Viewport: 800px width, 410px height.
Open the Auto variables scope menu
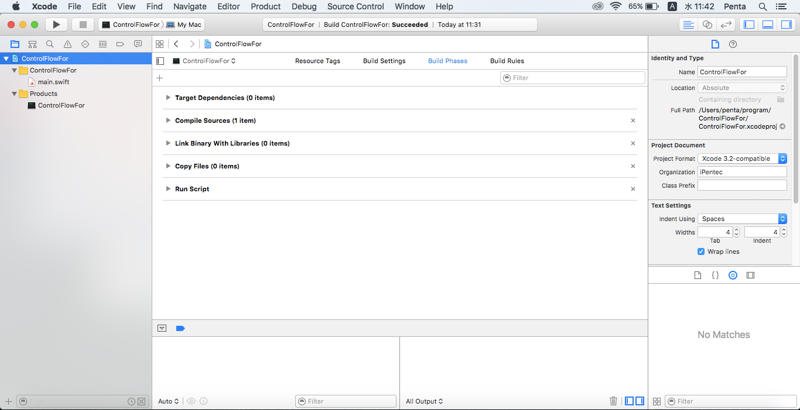168,401
